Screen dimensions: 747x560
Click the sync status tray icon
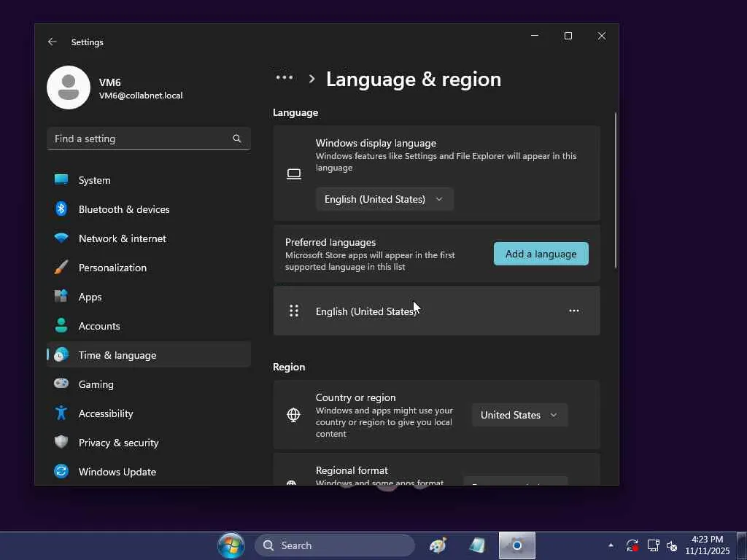coord(632,545)
